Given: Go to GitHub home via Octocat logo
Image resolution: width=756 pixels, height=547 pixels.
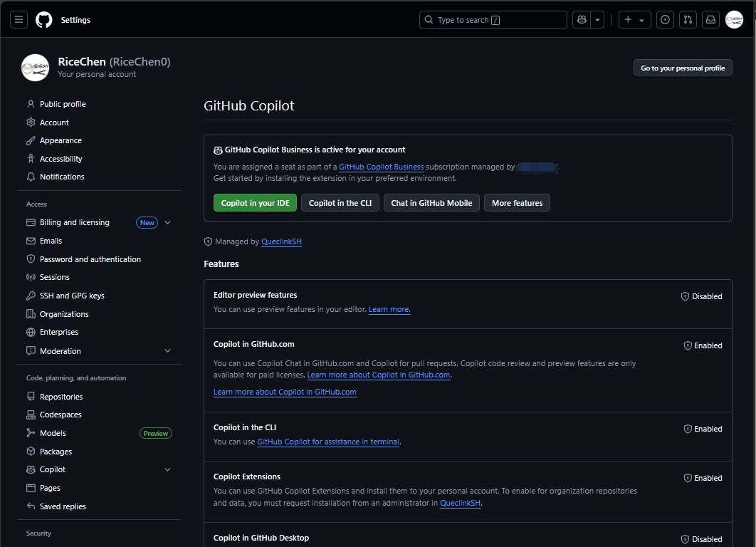Looking at the screenshot, I should (x=44, y=20).
